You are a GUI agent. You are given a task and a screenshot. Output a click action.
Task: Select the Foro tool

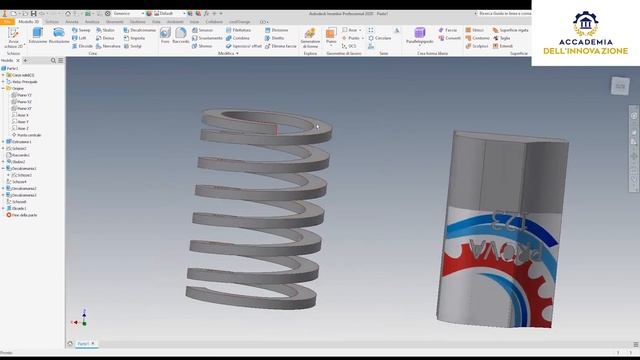165,36
